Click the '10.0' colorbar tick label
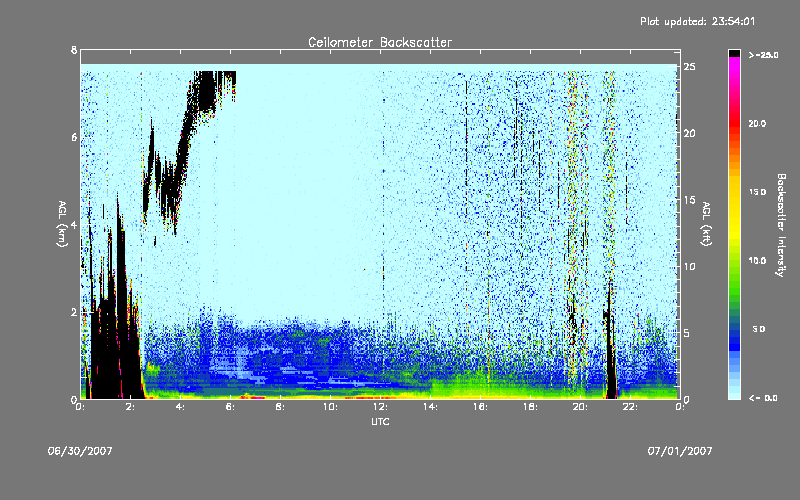This screenshot has height=500, width=800. pyautogui.click(x=757, y=261)
